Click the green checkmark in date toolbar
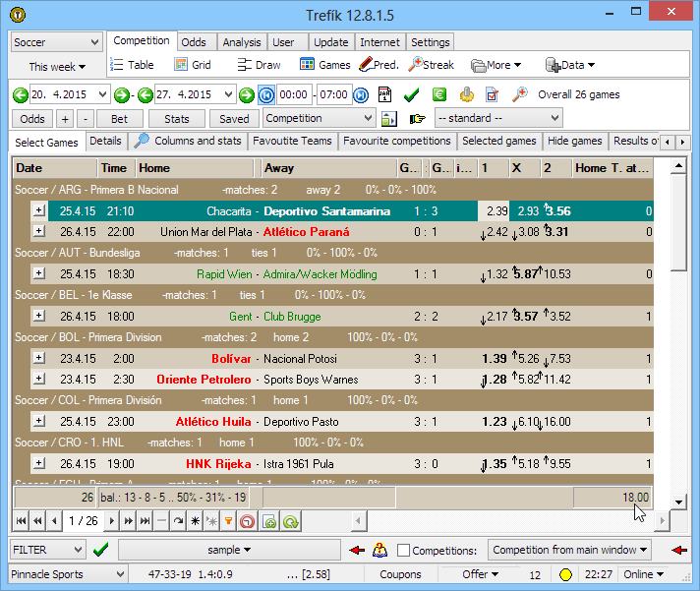 pyautogui.click(x=411, y=94)
